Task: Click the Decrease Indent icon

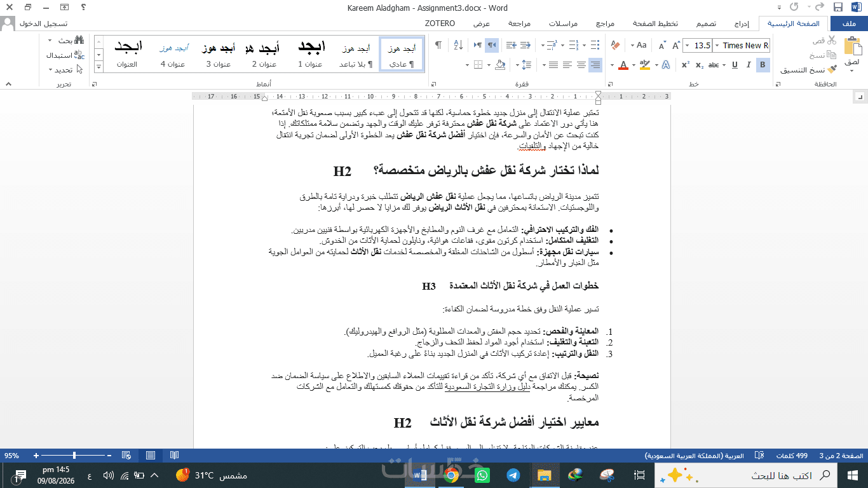Action: point(526,45)
